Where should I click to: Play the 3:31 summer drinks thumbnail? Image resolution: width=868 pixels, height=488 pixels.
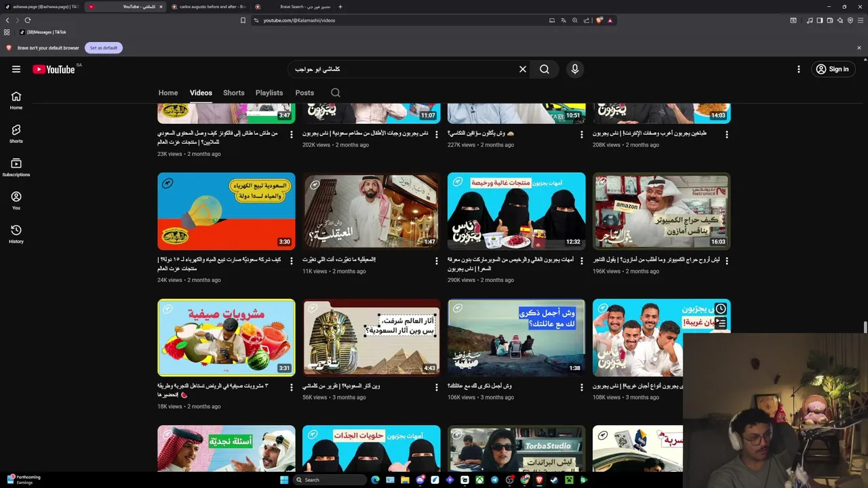(226, 338)
